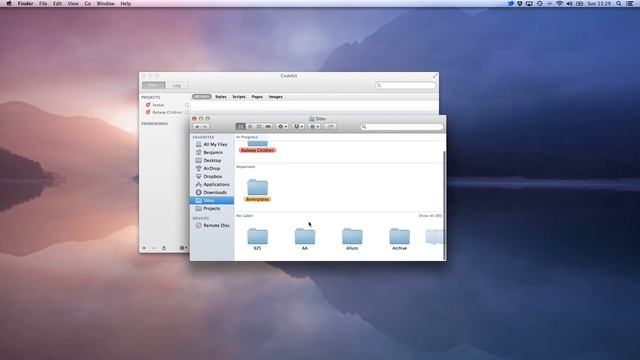
Task: Click the Finder share toolbar button
Action: [330, 127]
